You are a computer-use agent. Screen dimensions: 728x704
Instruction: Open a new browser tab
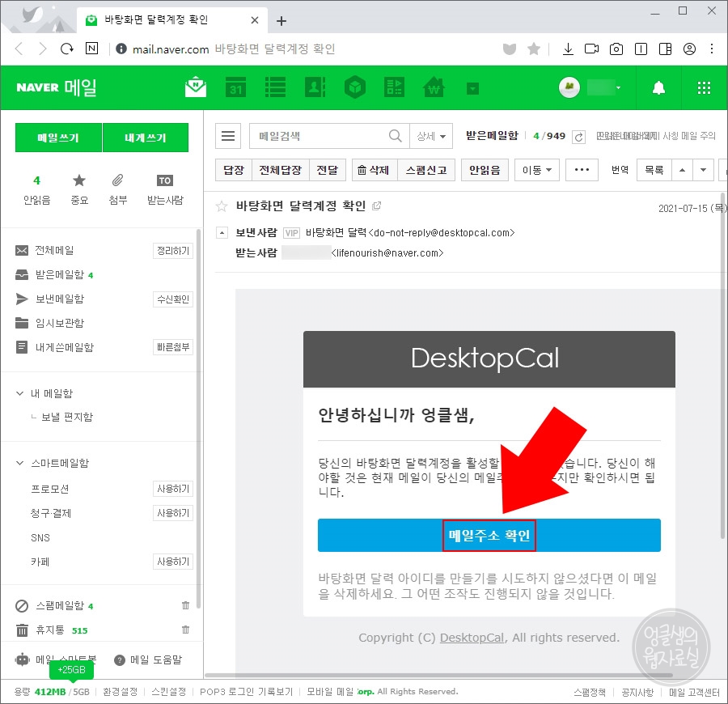(281, 20)
